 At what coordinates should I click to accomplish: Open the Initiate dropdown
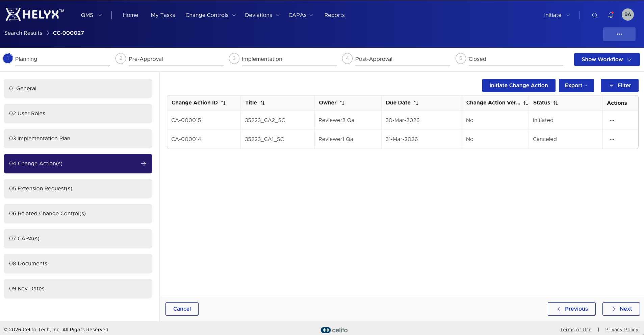[557, 15]
